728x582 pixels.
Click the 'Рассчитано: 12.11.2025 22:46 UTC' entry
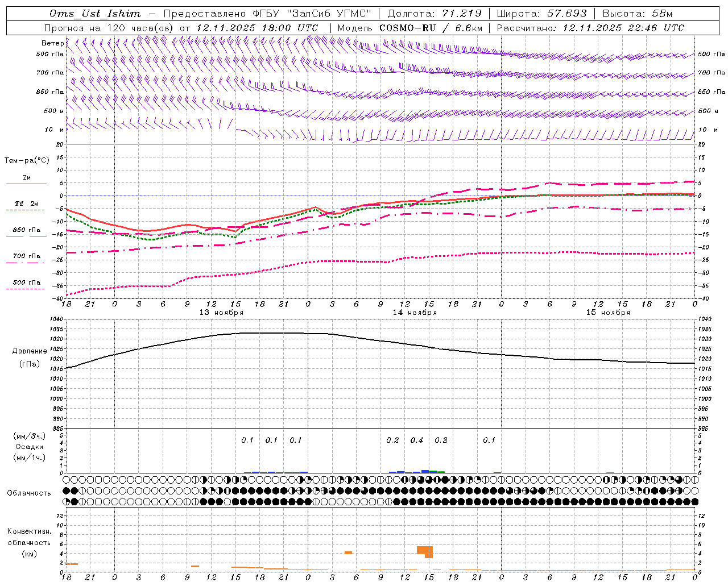click(x=590, y=28)
